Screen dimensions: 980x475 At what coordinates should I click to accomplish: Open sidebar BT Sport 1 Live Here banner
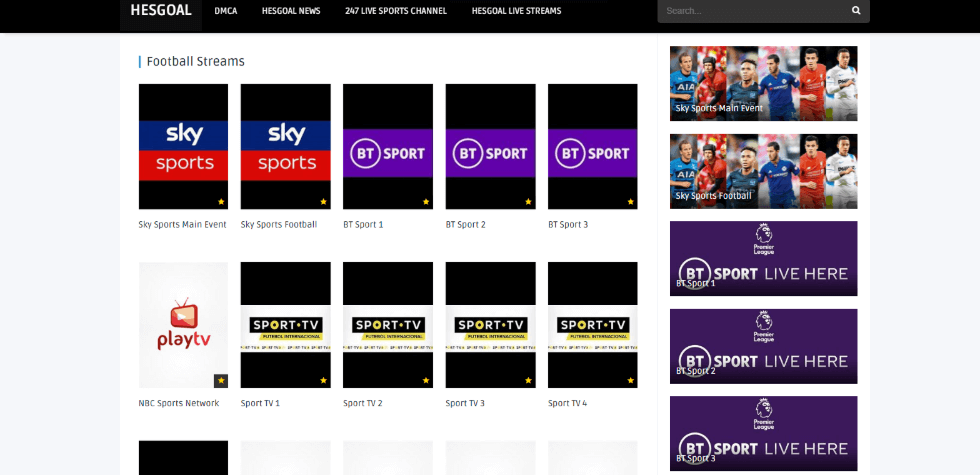coord(764,258)
